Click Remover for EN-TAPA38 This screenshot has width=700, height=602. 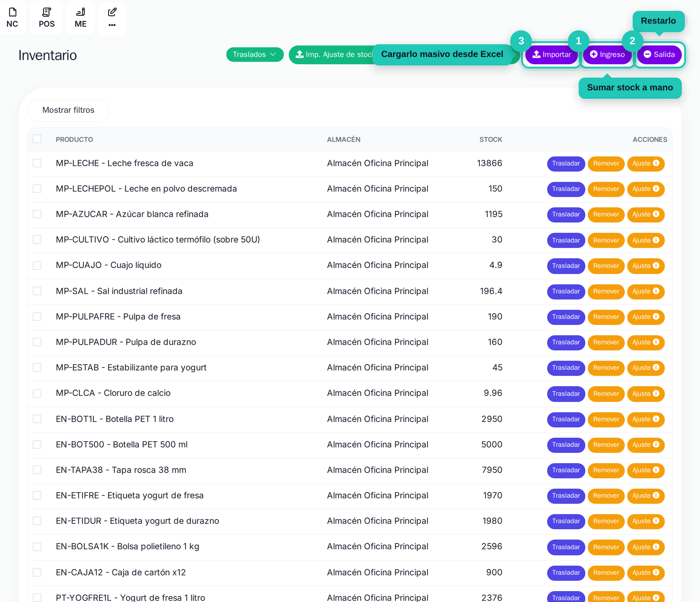tap(606, 470)
